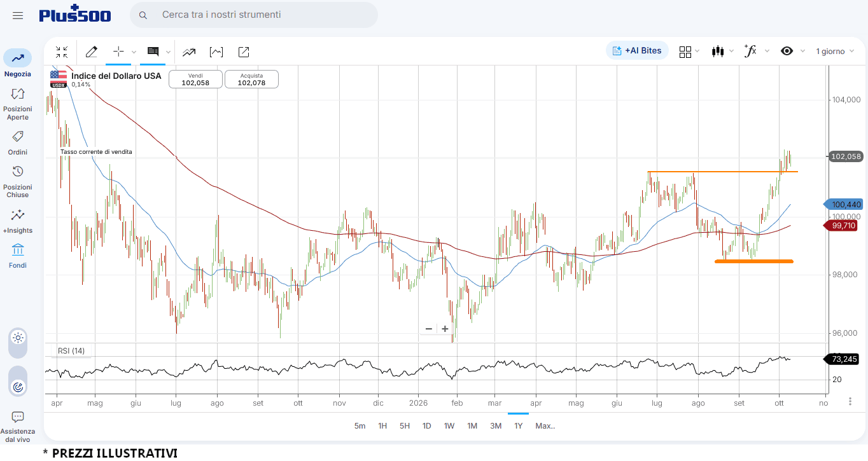The width and height of the screenshot is (868, 461).
Task: Select the 3M timeframe tab
Action: pos(496,426)
